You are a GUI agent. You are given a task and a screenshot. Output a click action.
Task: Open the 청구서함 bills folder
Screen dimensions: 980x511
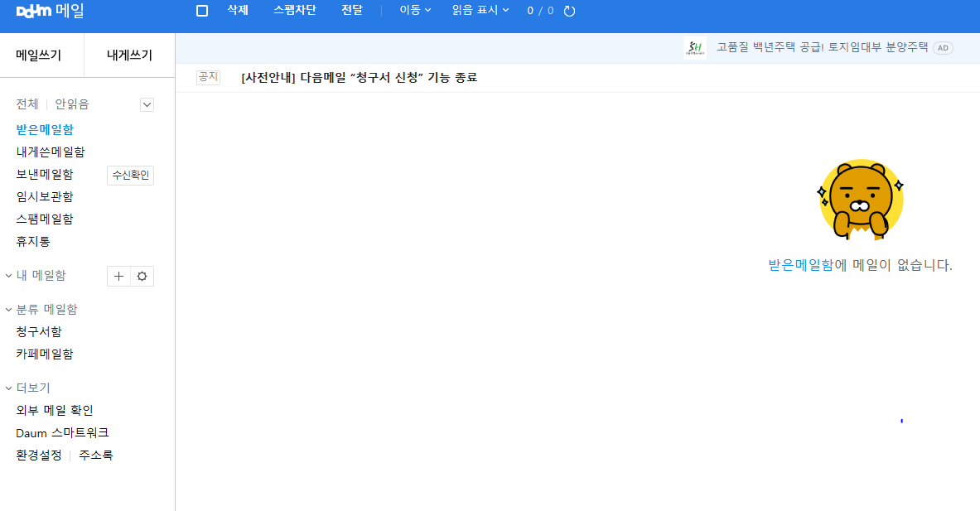(x=39, y=332)
